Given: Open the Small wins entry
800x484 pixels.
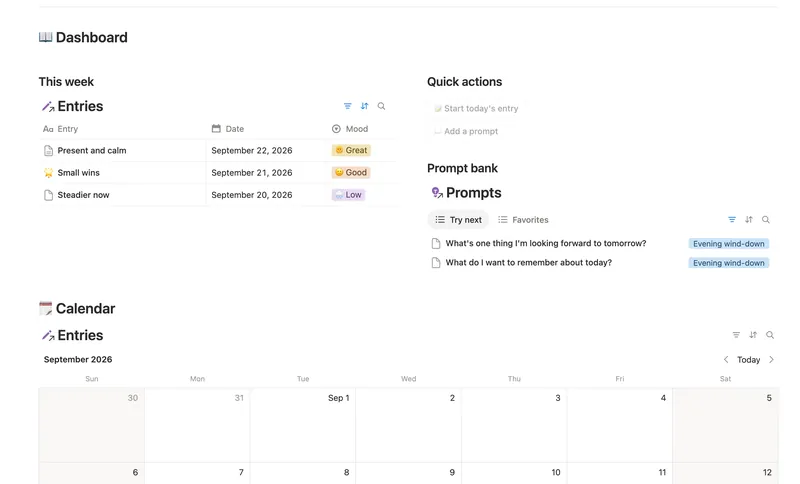Looking at the screenshot, I should coord(79,172).
